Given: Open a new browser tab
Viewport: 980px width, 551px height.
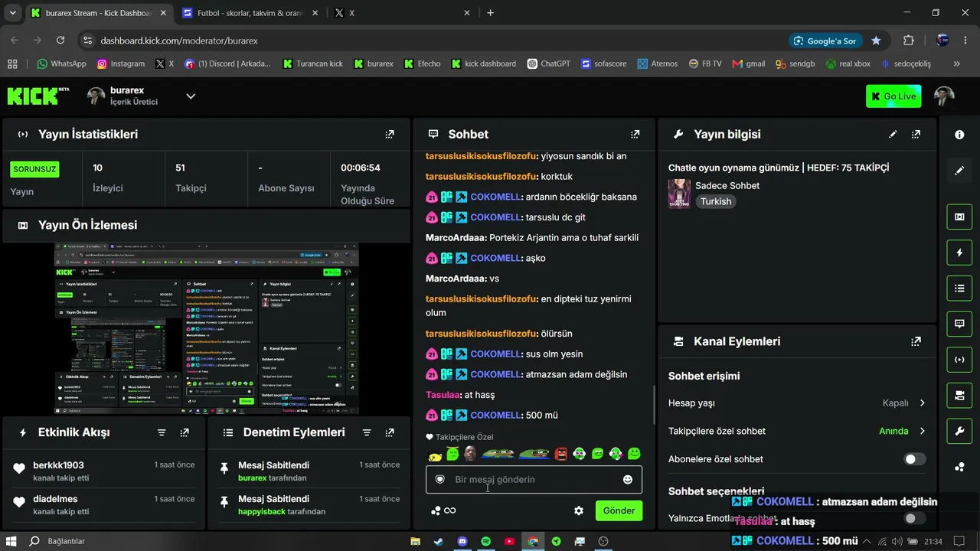Looking at the screenshot, I should coord(491,13).
